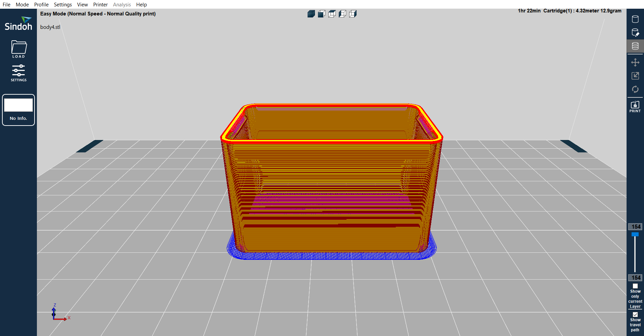
Task: Click the Easy Mode print profile text
Action: (98, 14)
